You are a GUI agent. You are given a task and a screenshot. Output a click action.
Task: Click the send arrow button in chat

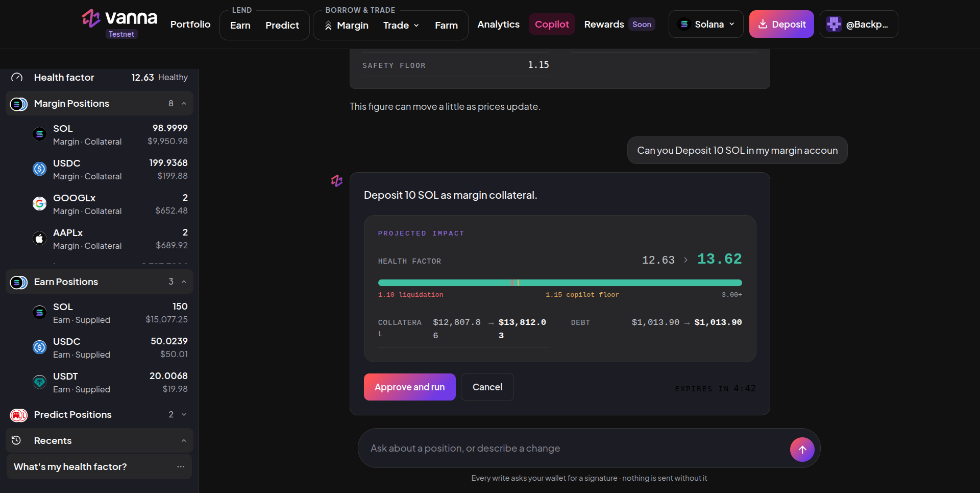point(802,450)
